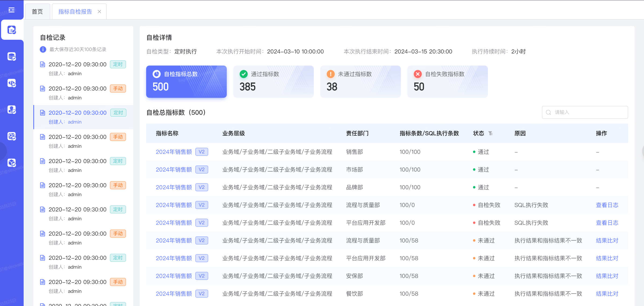Switch to the 首页 tab
Image resolution: width=644 pixels, height=306 pixels.
click(x=37, y=12)
